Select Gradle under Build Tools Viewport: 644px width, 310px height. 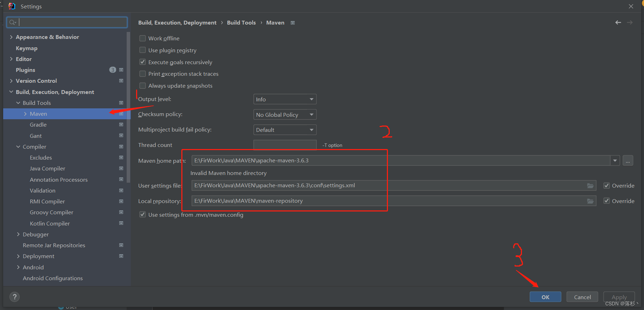pos(38,124)
